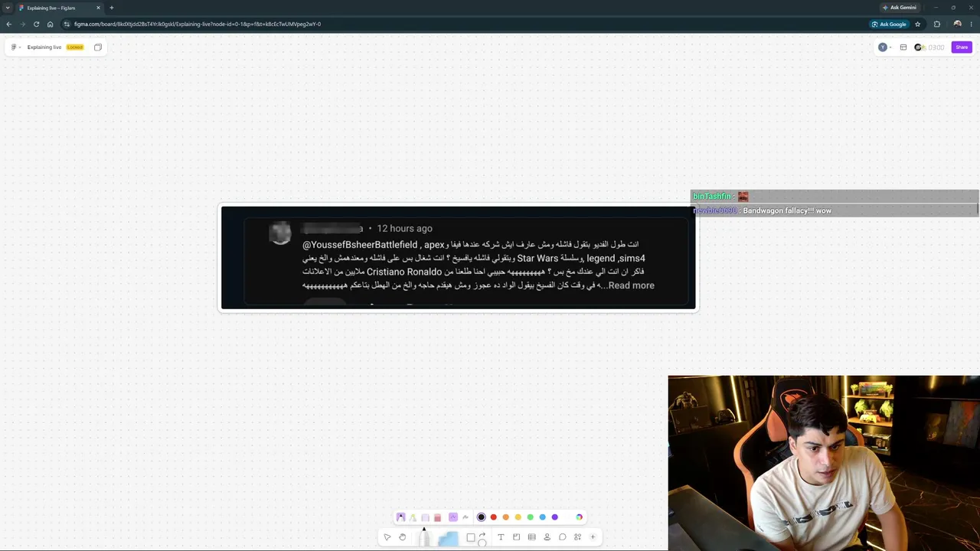This screenshot has height=551, width=980.
Task: Open the Chrome three-dot menu
Action: (972, 24)
